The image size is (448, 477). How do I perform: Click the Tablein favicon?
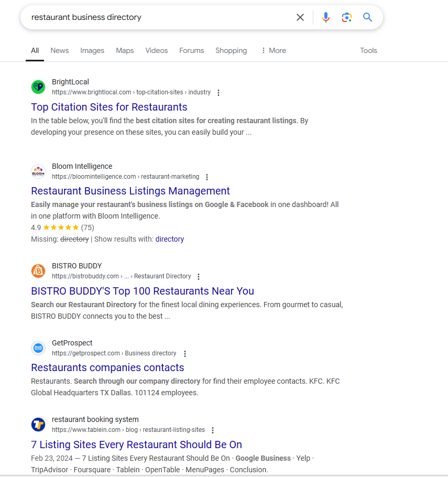(x=38, y=425)
